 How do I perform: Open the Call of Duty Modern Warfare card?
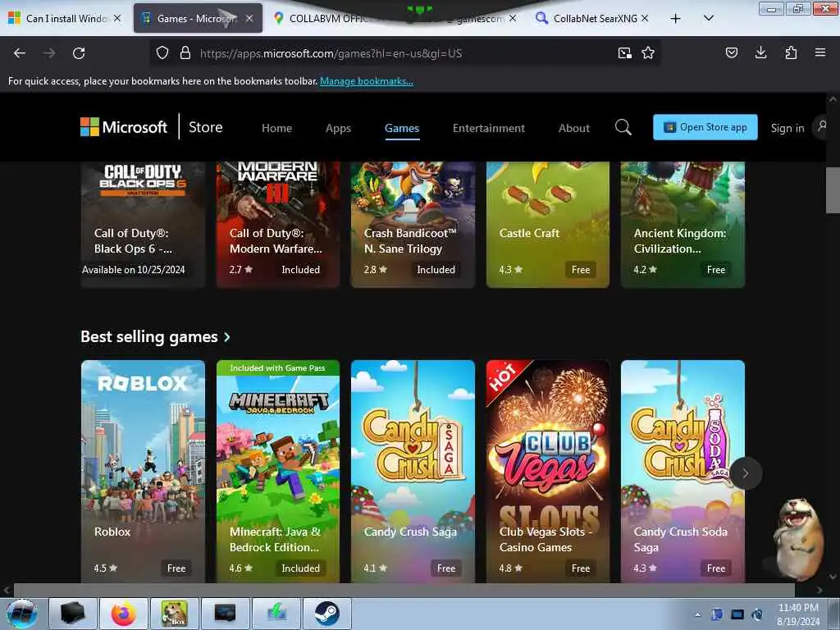click(x=278, y=225)
